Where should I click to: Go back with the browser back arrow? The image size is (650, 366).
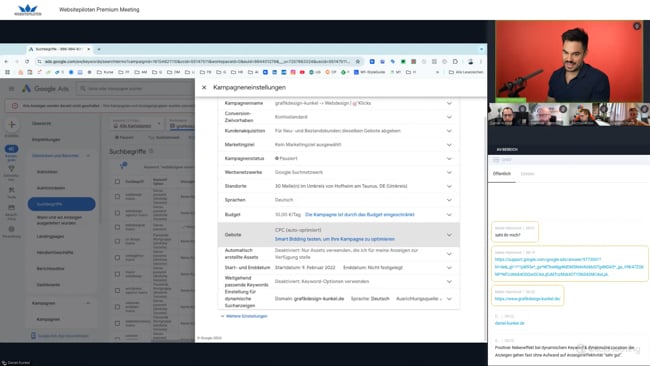pyautogui.click(x=6, y=61)
